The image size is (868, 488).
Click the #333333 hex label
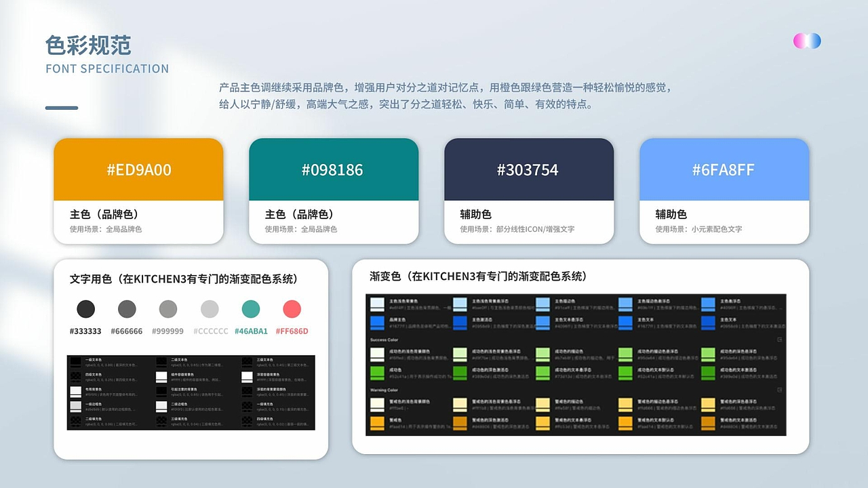click(x=85, y=331)
